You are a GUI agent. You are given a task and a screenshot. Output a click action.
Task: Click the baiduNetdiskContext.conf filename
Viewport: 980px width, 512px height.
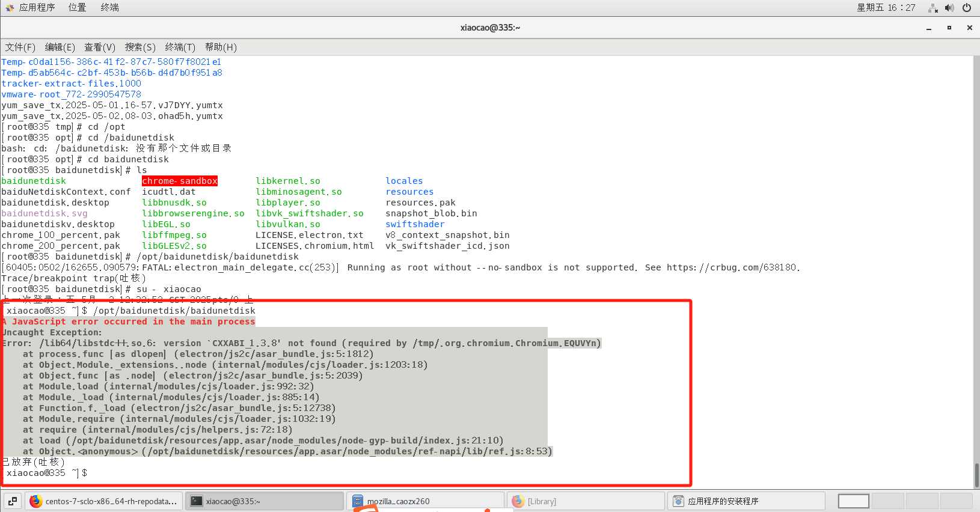(x=66, y=192)
